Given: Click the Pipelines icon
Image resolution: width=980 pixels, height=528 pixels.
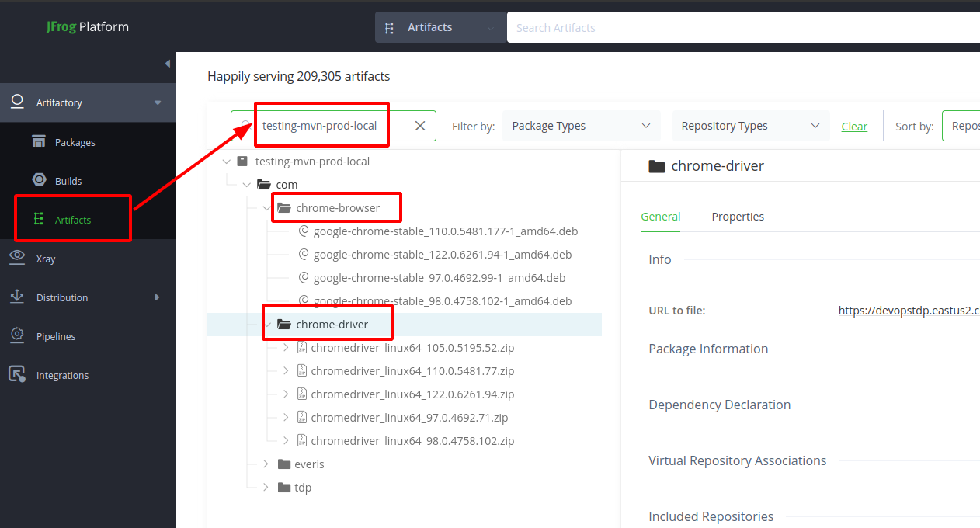Looking at the screenshot, I should coord(16,335).
